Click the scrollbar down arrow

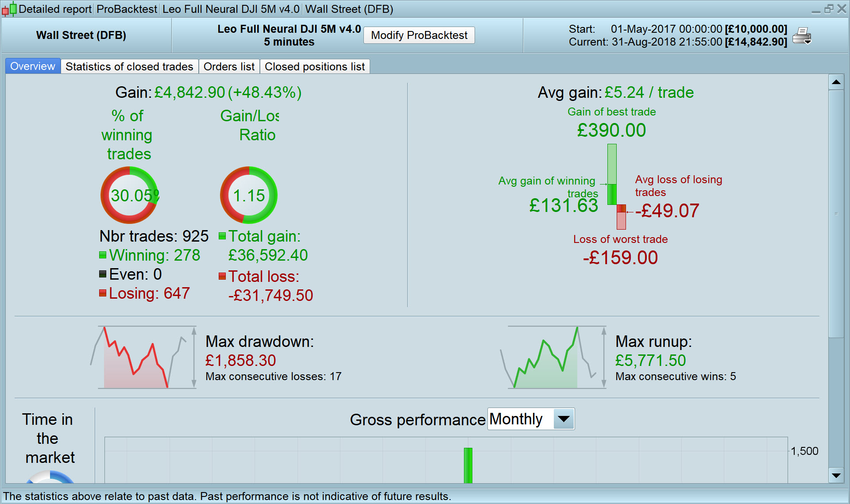coord(836,476)
